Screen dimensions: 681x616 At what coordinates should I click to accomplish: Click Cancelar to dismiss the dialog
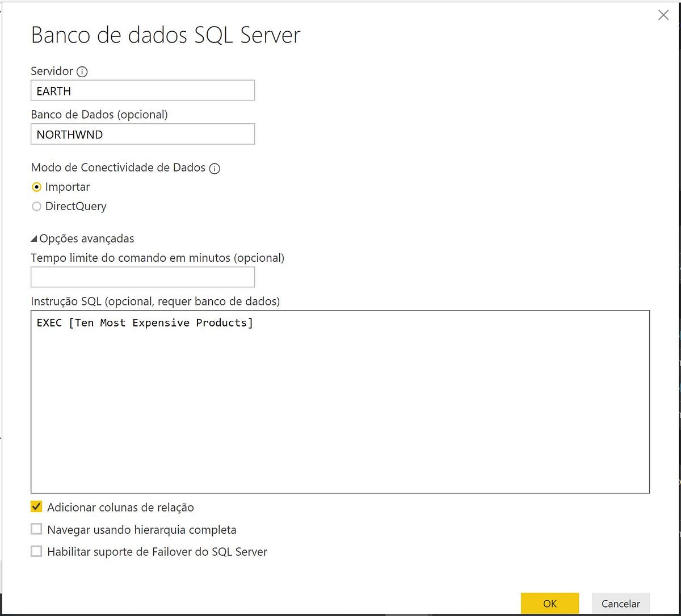[x=620, y=604]
